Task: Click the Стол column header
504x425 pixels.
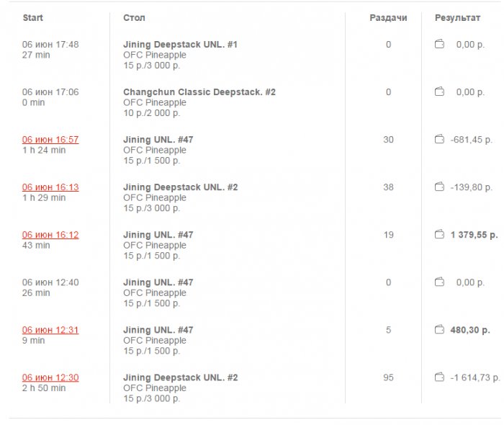Action: [134, 17]
